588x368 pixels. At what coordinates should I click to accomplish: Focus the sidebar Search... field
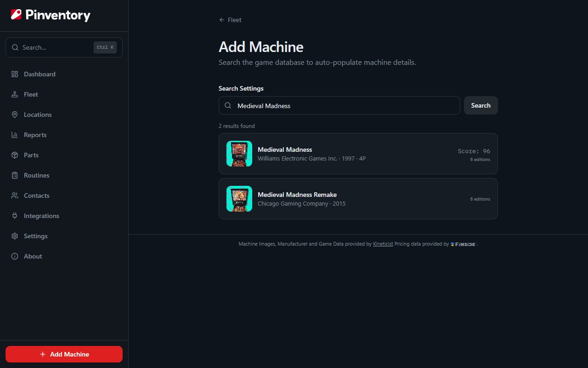pyautogui.click(x=64, y=47)
